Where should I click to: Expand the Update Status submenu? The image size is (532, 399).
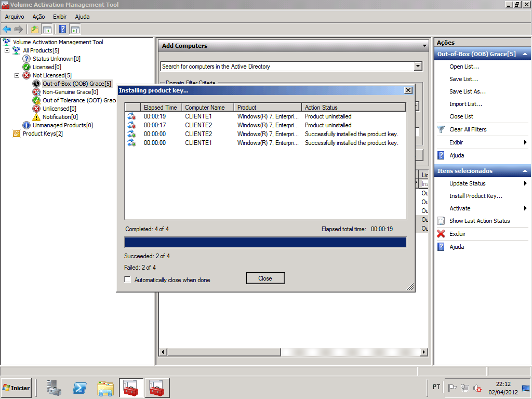pos(525,183)
